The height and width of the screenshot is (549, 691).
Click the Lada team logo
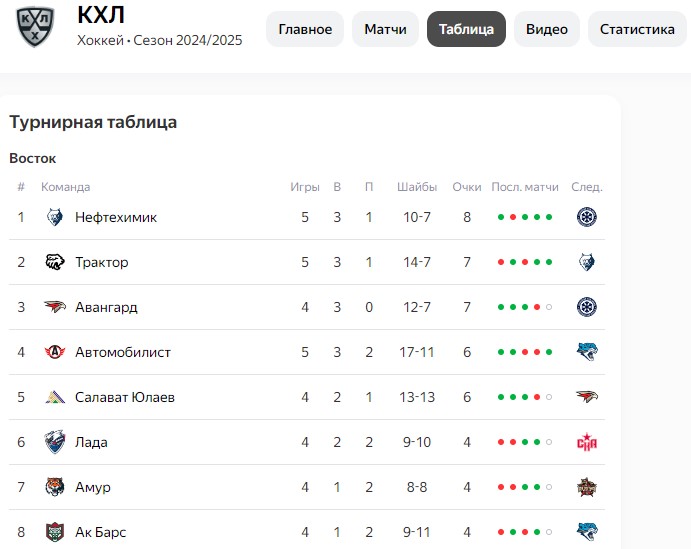point(55,442)
